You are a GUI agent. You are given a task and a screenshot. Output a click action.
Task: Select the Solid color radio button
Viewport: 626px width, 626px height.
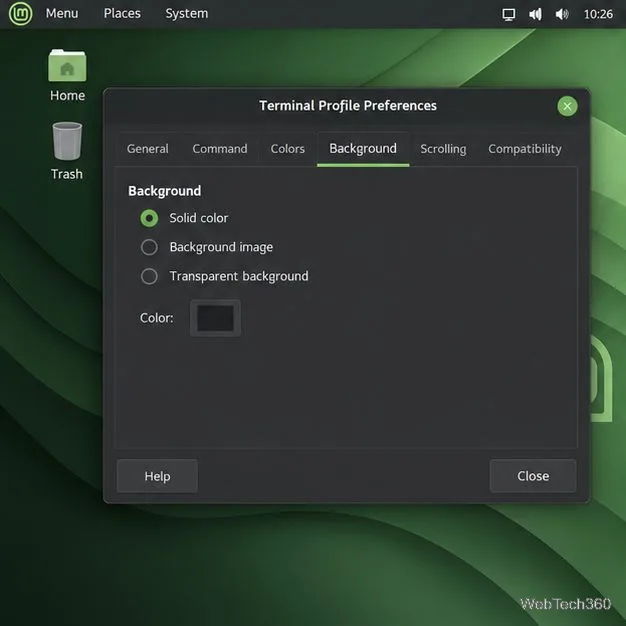coord(149,218)
